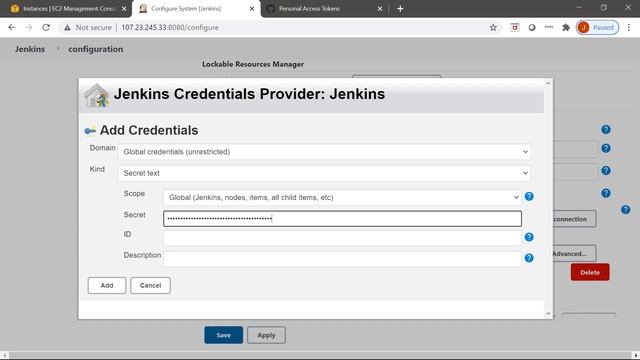Bookmark this page with the star icon
This screenshot has height=360, width=640.
pos(493,27)
